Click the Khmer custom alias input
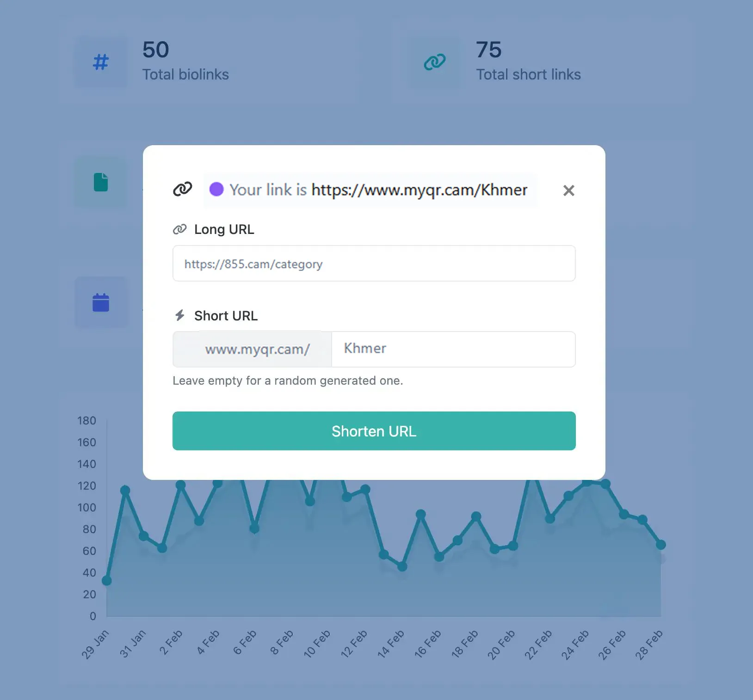The image size is (753, 700). pyautogui.click(x=453, y=349)
